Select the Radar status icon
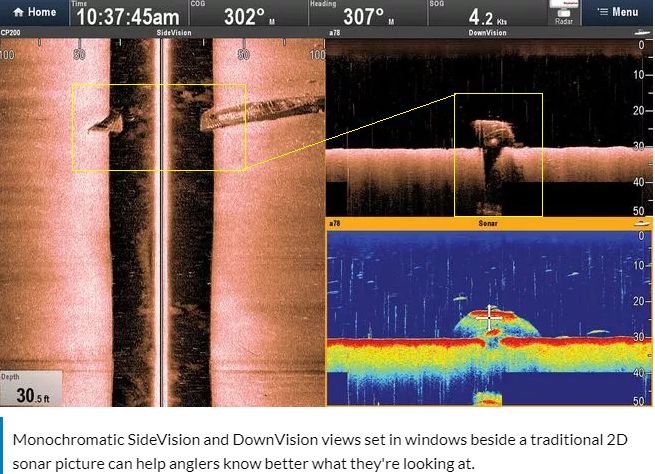Screen dimensions: 655x474 (x=564, y=13)
